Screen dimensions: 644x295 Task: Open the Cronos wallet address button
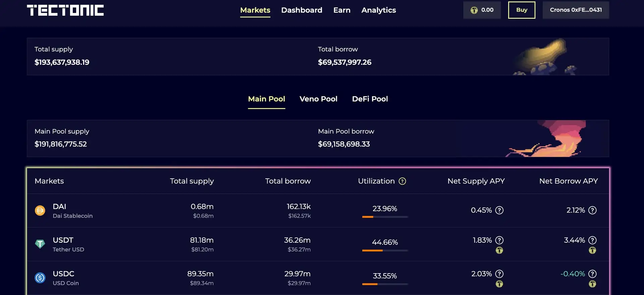576,10
